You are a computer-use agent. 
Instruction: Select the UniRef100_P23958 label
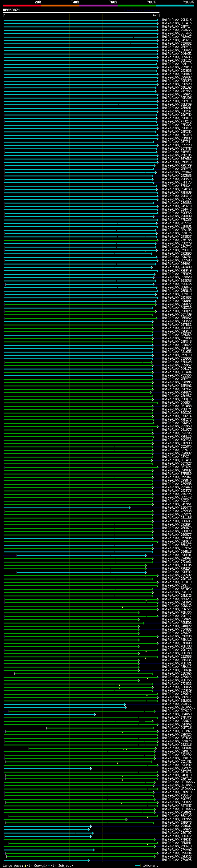coord(177,426)
